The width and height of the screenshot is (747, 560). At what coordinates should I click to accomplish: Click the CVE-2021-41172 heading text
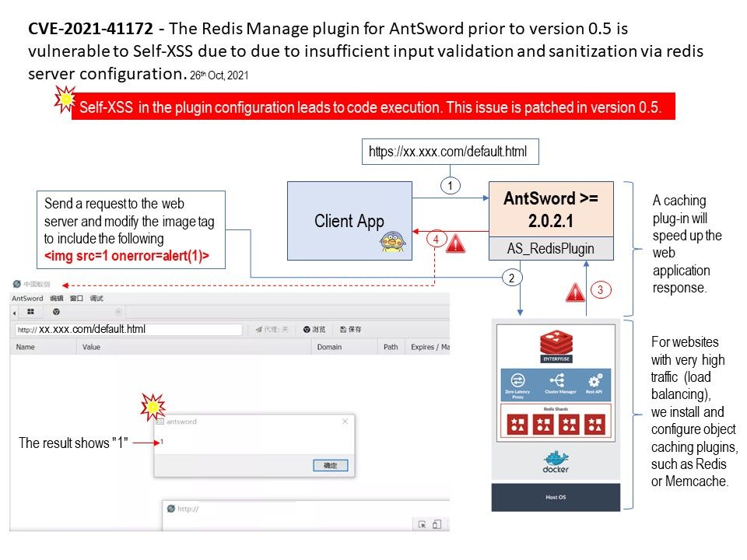[90, 29]
